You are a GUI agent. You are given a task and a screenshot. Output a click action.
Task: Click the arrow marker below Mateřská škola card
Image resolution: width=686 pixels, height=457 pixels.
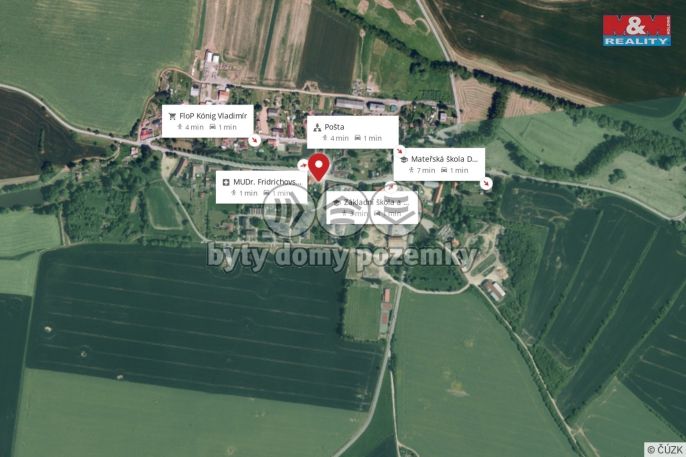point(486,183)
